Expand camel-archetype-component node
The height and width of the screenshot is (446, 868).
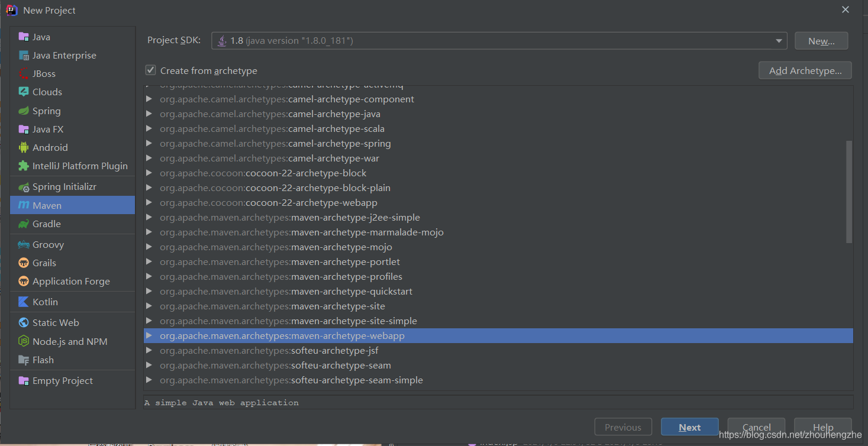(149, 99)
